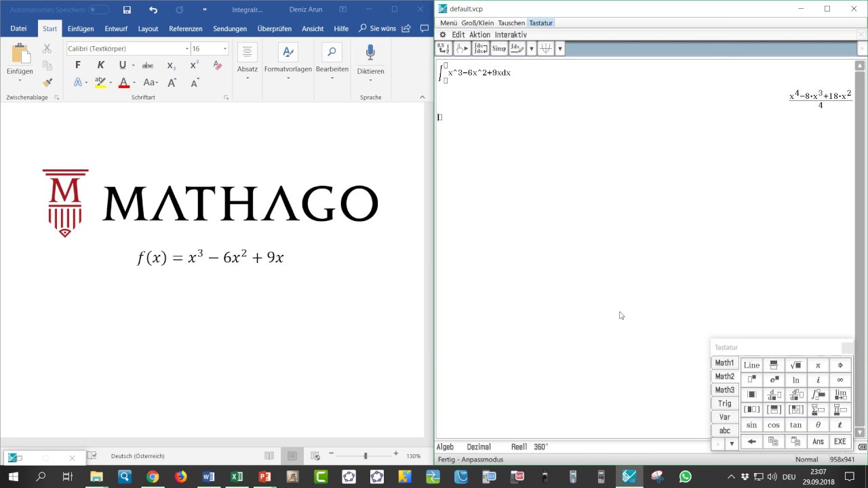868x488 pixels.
Task: Open the graph panel icon in ClassPad toolbar
Action: point(545,48)
